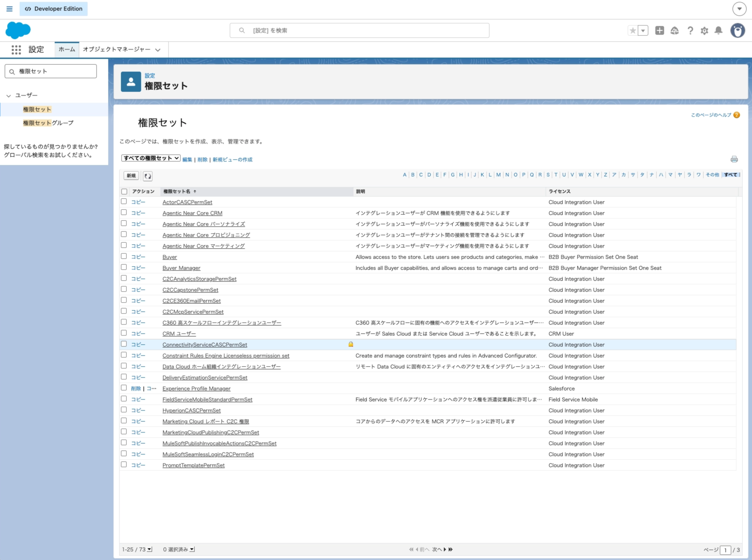Screen dimensions: 752x560
Task: Check the PromptTemplatePermSet row checkbox
Action: pyautogui.click(x=124, y=465)
